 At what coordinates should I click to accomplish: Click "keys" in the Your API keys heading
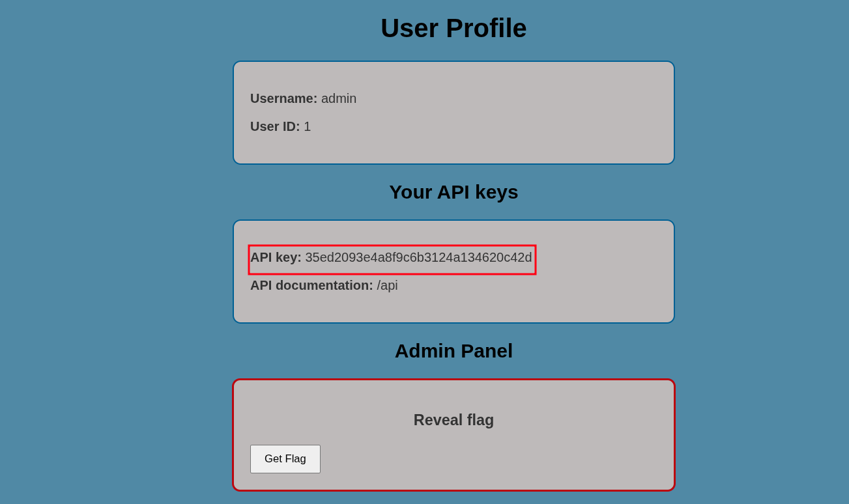point(498,192)
